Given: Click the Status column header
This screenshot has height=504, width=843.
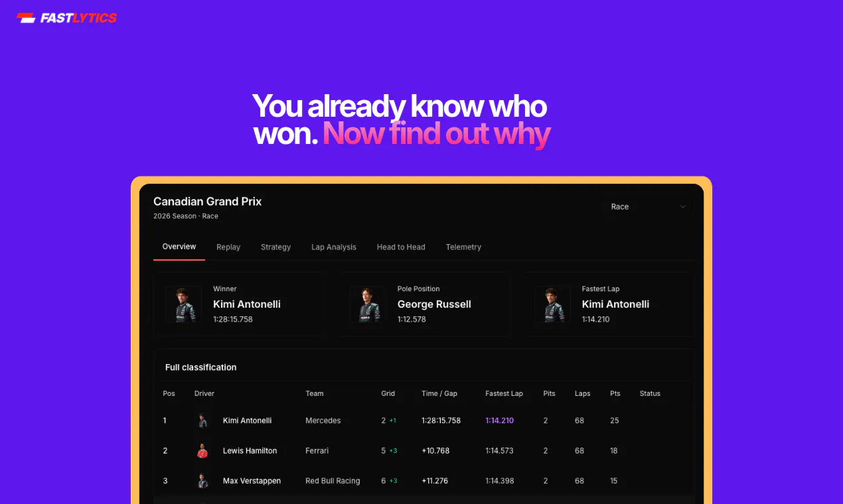Looking at the screenshot, I should tap(650, 394).
